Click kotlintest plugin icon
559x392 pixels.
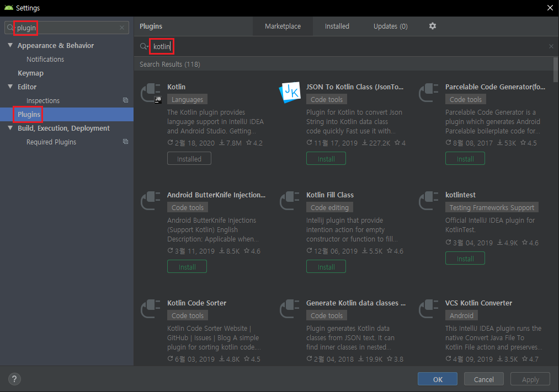429,201
